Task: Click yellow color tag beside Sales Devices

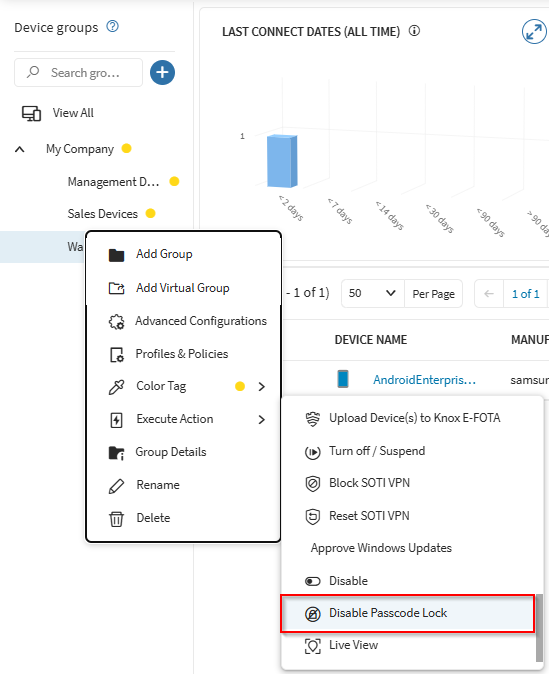Action: 150,213
